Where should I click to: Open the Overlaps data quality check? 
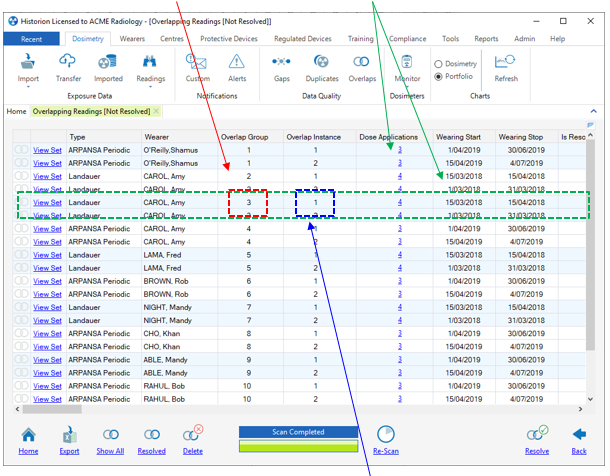[362, 68]
